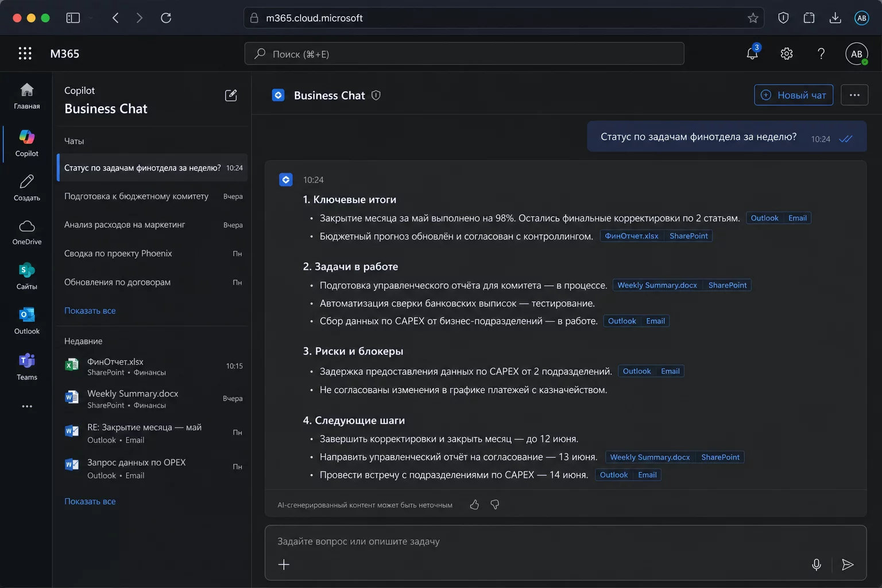Reload the page

coord(166,18)
